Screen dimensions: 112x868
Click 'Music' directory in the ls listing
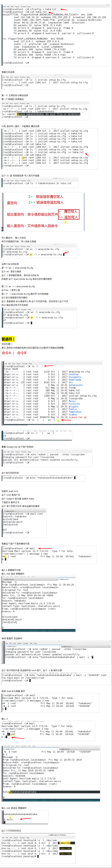point(72,401)
